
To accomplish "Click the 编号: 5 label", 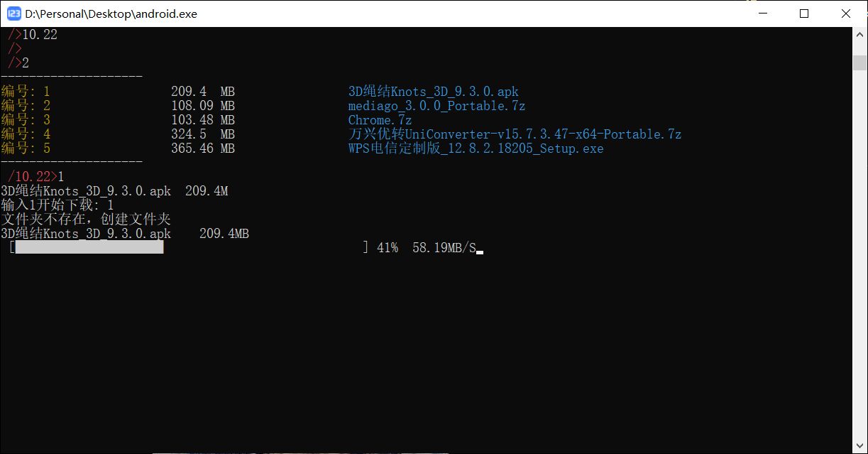I will [26, 148].
